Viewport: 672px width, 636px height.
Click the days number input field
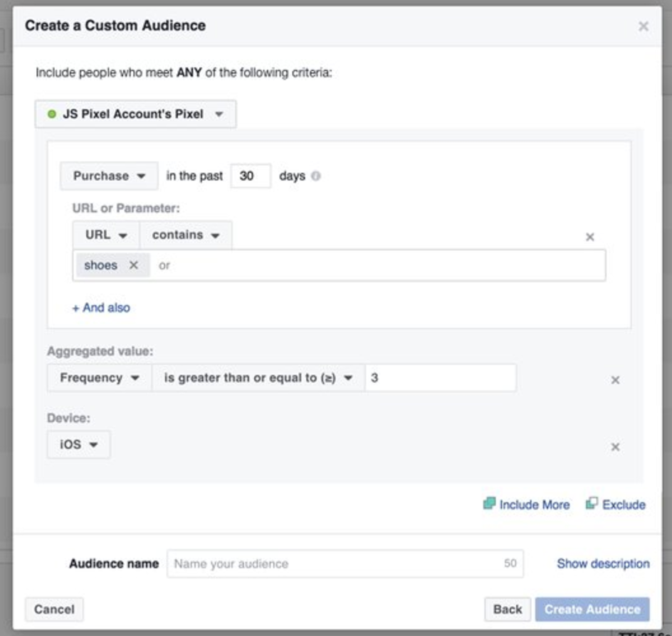pos(250,176)
